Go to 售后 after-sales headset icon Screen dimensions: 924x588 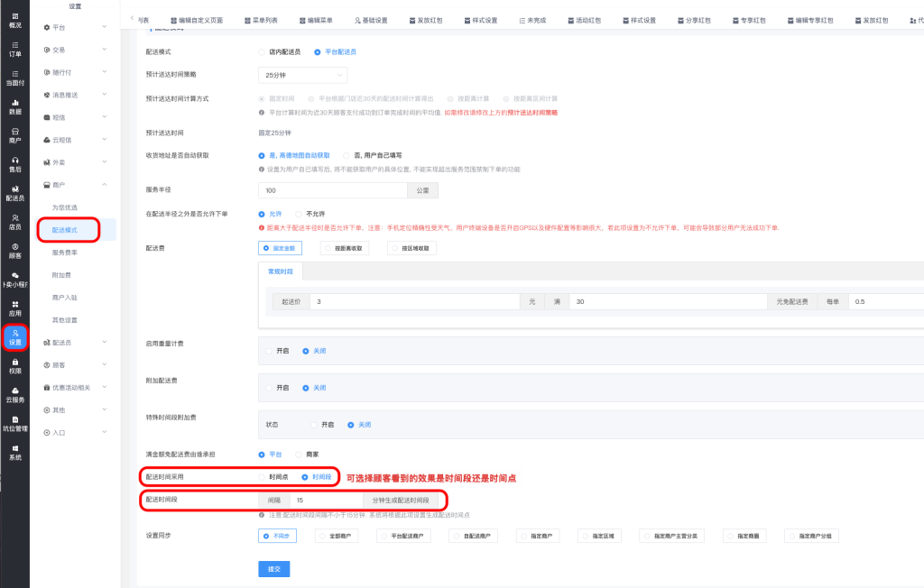pyautogui.click(x=14, y=163)
